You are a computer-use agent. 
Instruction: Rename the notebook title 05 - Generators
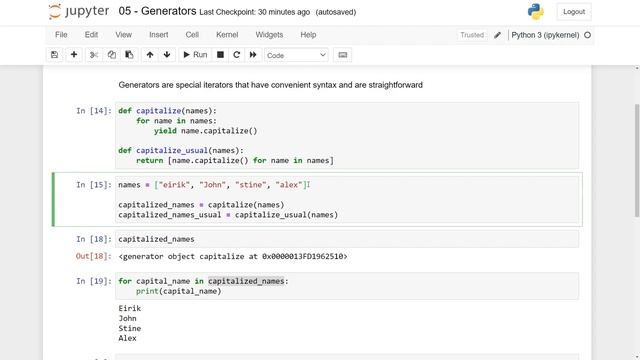pos(157,11)
